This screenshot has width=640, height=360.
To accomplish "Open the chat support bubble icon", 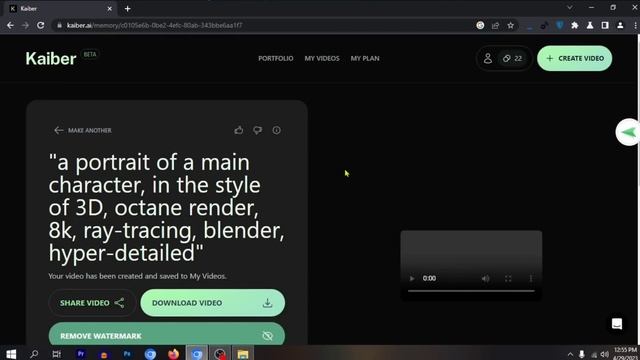I will coord(617,324).
